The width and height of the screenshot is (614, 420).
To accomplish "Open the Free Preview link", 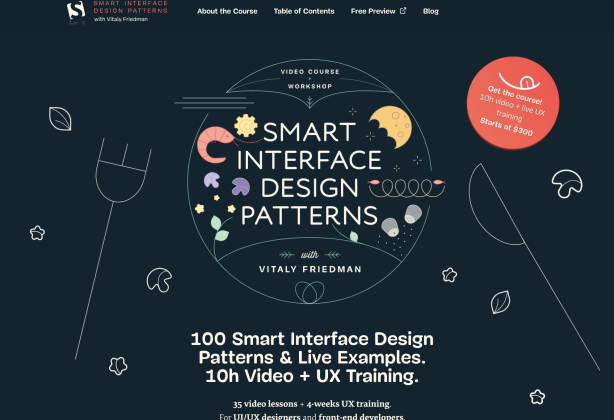I will [x=378, y=11].
